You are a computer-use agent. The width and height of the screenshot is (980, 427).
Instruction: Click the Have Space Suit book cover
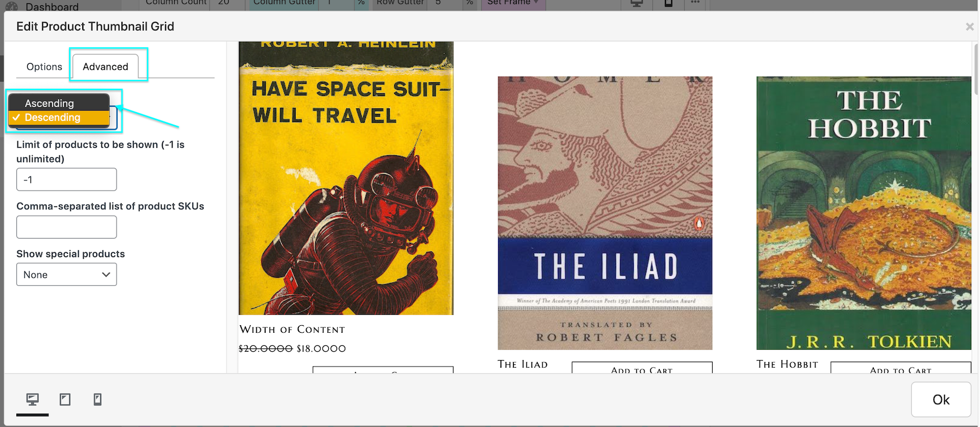click(x=346, y=180)
